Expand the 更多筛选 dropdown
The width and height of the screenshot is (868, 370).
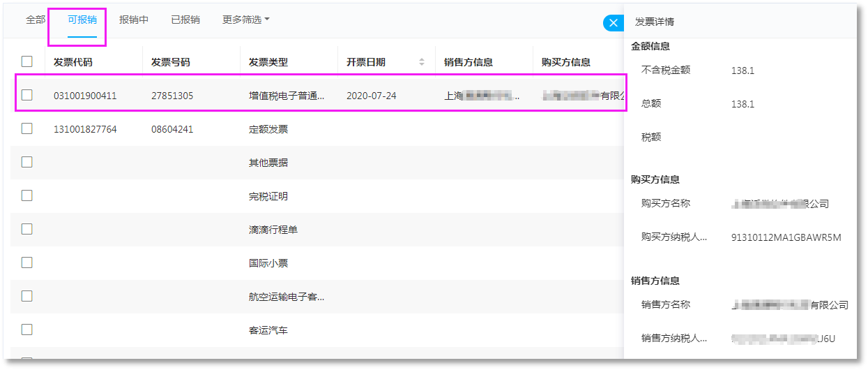[245, 20]
